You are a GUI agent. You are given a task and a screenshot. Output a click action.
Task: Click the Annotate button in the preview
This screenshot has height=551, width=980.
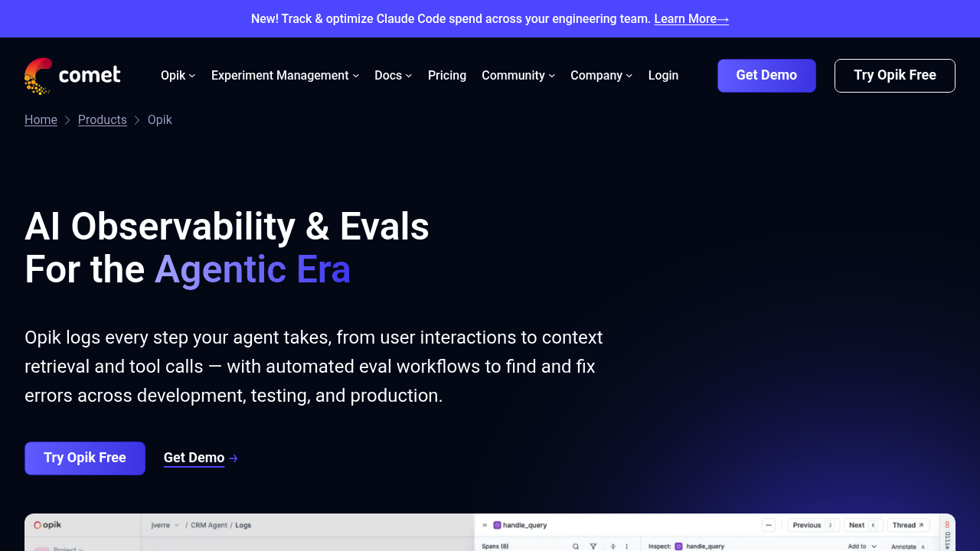(x=909, y=546)
